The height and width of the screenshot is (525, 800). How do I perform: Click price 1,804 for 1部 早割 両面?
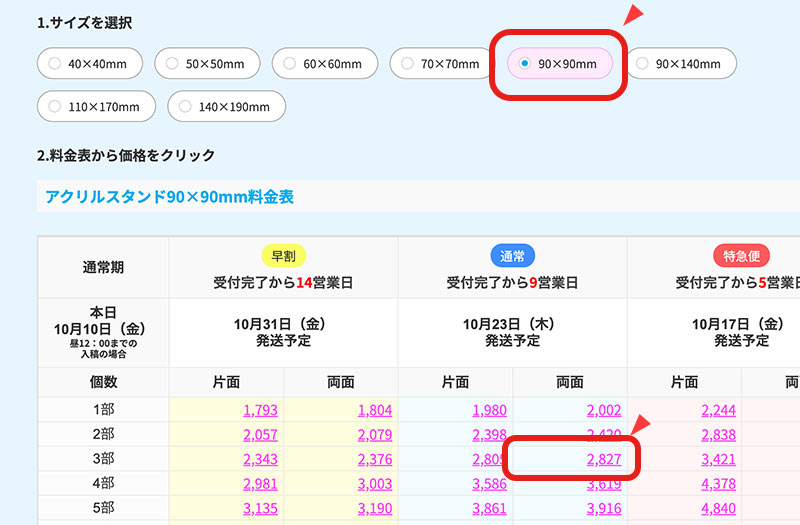click(x=374, y=410)
